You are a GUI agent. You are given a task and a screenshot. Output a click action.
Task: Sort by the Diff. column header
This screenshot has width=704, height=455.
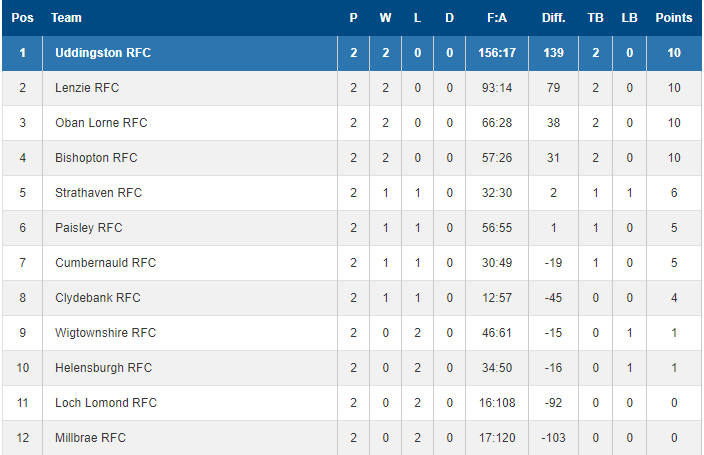pyautogui.click(x=553, y=18)
